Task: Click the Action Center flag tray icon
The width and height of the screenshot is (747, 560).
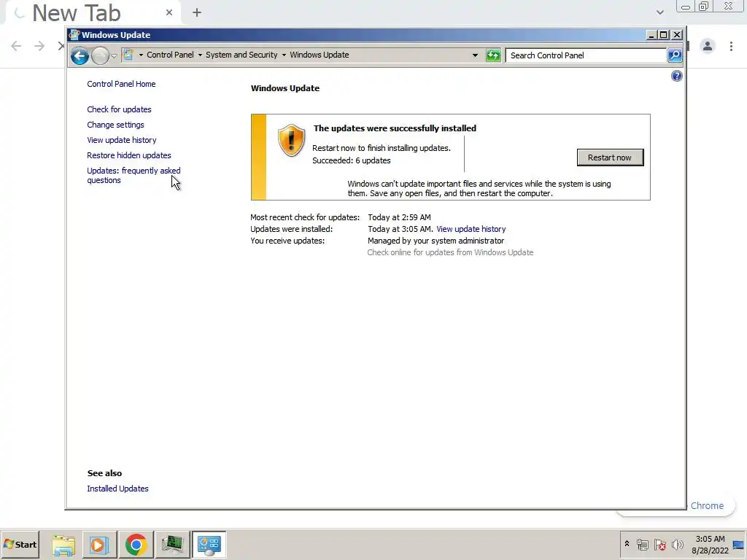Action: [659, 545]
